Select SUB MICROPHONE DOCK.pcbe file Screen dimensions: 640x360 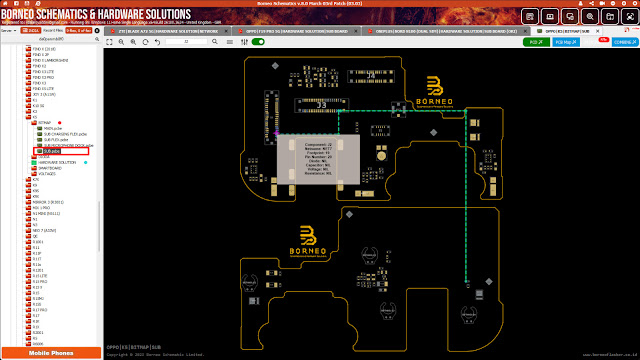click(x=69, y=145)
